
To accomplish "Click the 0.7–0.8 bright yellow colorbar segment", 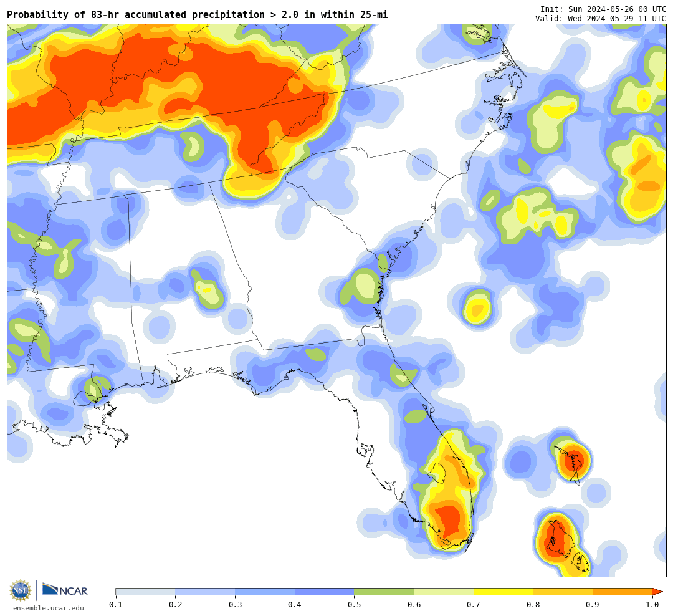I will click(504, 592).
